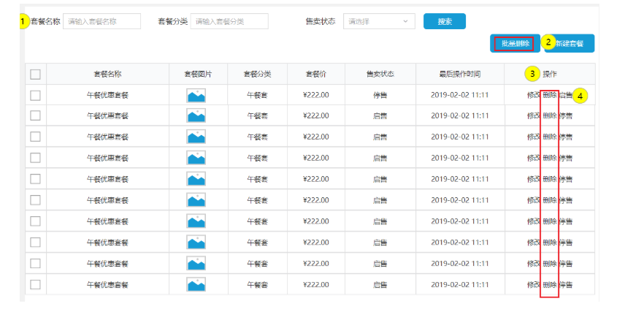The width and height of the screenshot is (644, 309).
Task: Tick the seventh row's checkbox
Action: [x=35, y=221]
